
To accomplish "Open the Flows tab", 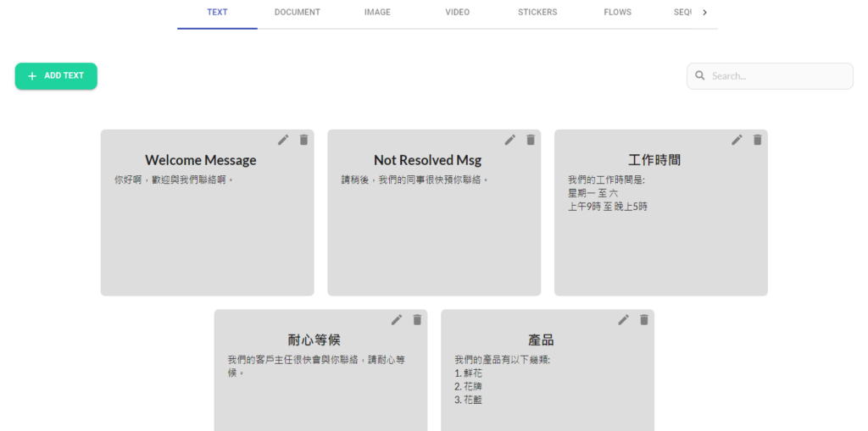I will [617, 13].
